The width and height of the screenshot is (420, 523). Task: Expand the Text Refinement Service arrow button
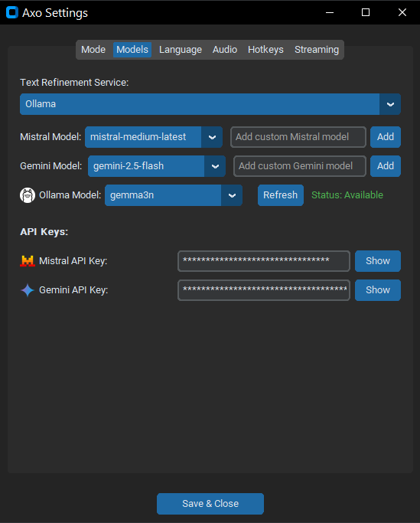[390, 104]
